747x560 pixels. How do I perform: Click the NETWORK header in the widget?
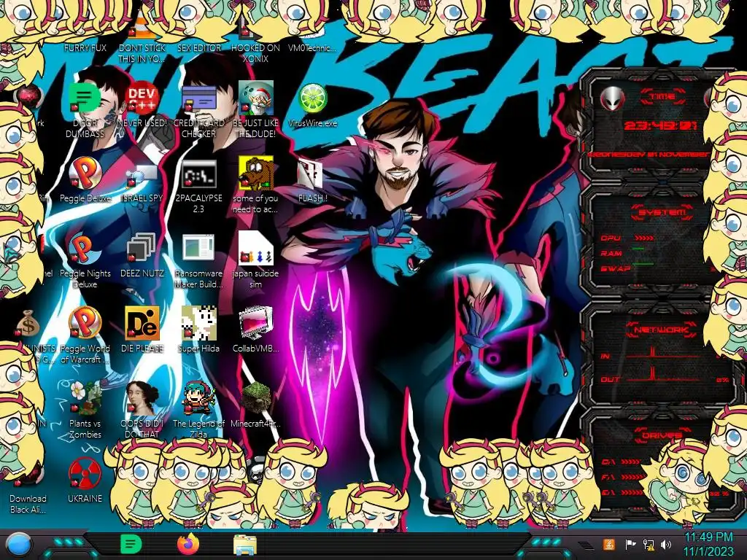pos(662,330)
